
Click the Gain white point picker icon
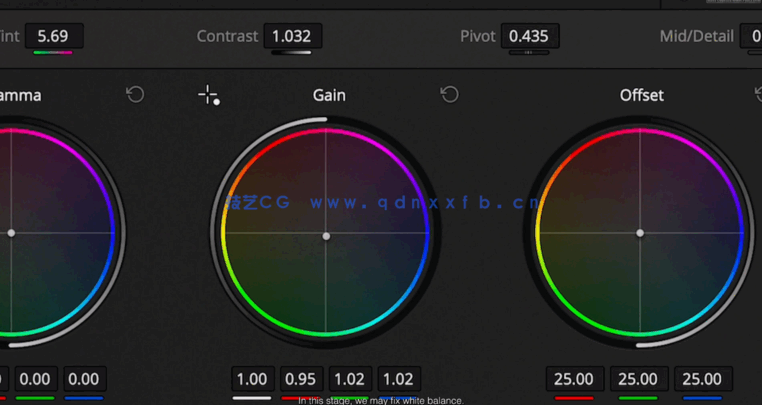pyautogui.click(x=209, y=95)
